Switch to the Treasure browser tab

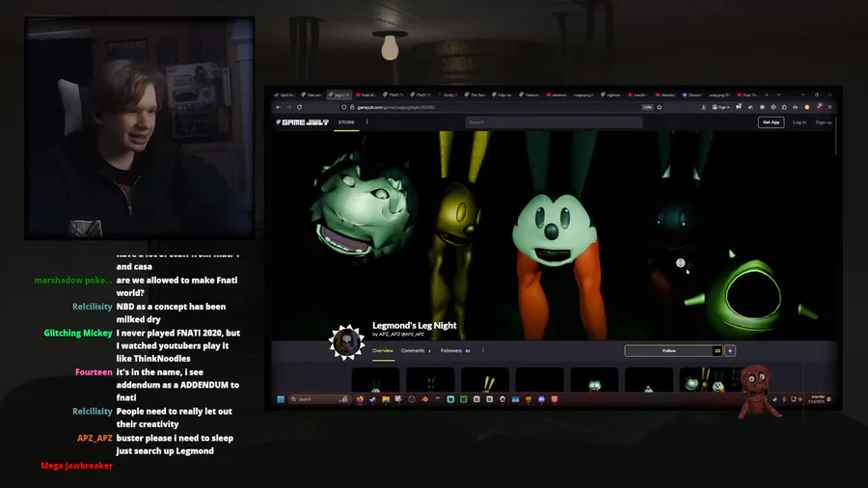(x=529, y=95)
